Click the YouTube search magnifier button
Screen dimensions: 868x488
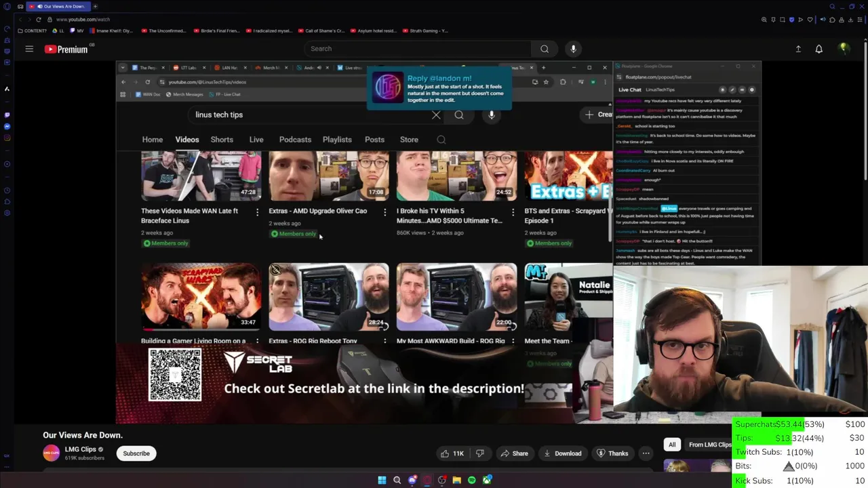[x=545, y=49]
